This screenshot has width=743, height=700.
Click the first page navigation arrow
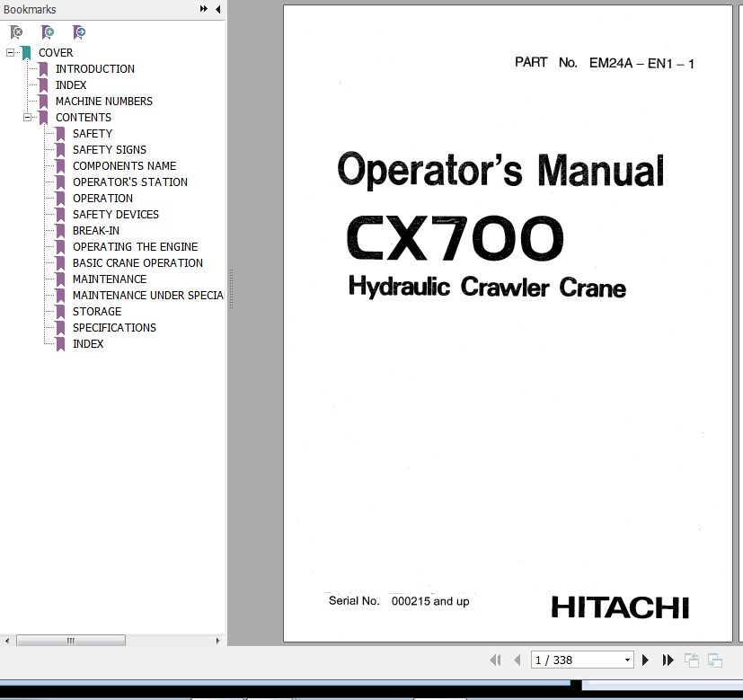(x=495, y=660)
